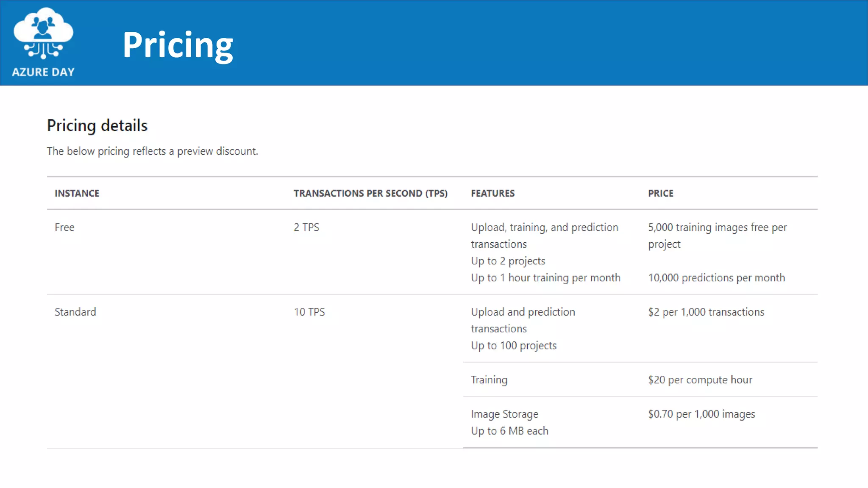Viewport: 868px width, 488px height.
Task: Click '$0.70 per 1,000 images' price
Action: pos(702,414)
